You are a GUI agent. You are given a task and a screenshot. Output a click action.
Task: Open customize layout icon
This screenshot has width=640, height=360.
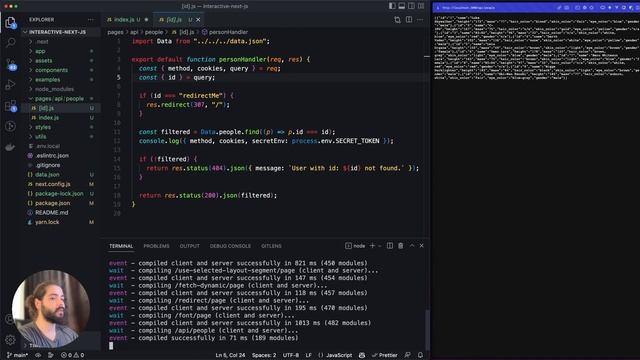[421, 6]
